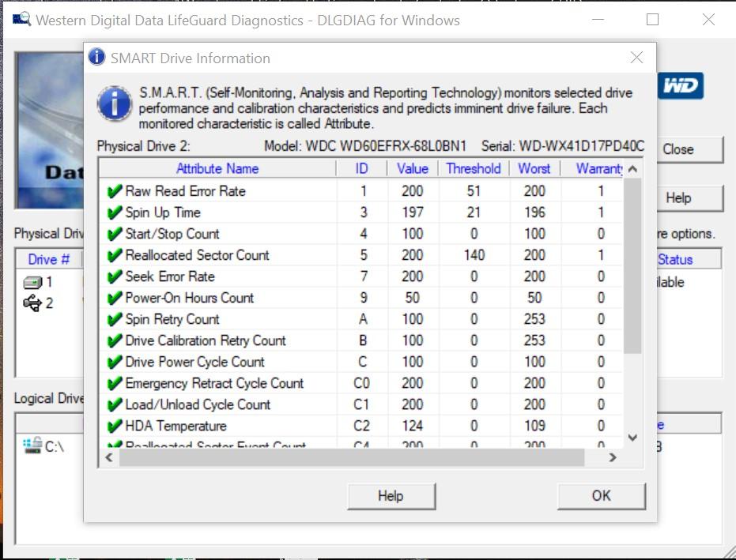Click the HDA Temperature worst value 109
This screenshot has height=560, width=736.
[x=534, y=427]
